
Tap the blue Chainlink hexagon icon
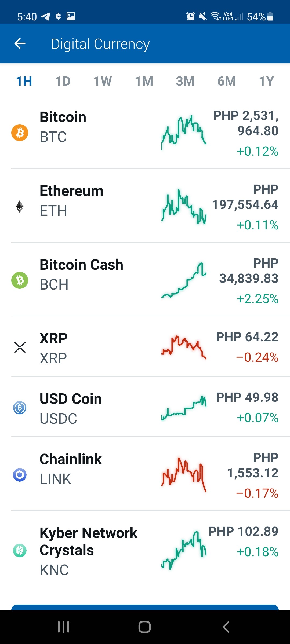(20, 475)
